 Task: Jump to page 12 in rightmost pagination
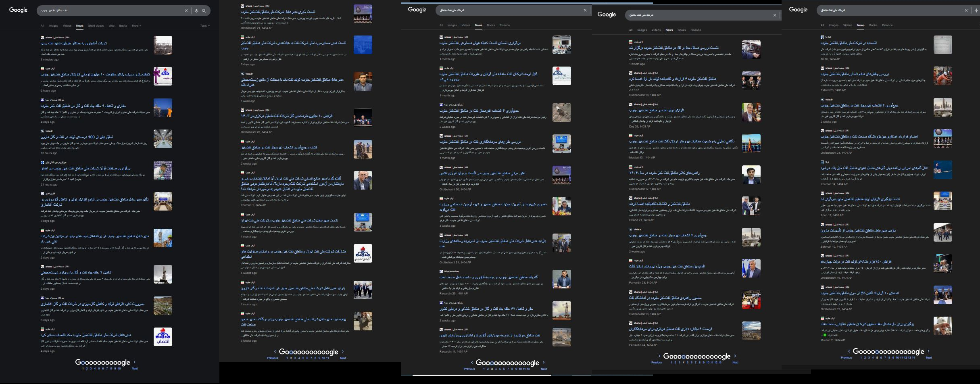coord(905,357)
